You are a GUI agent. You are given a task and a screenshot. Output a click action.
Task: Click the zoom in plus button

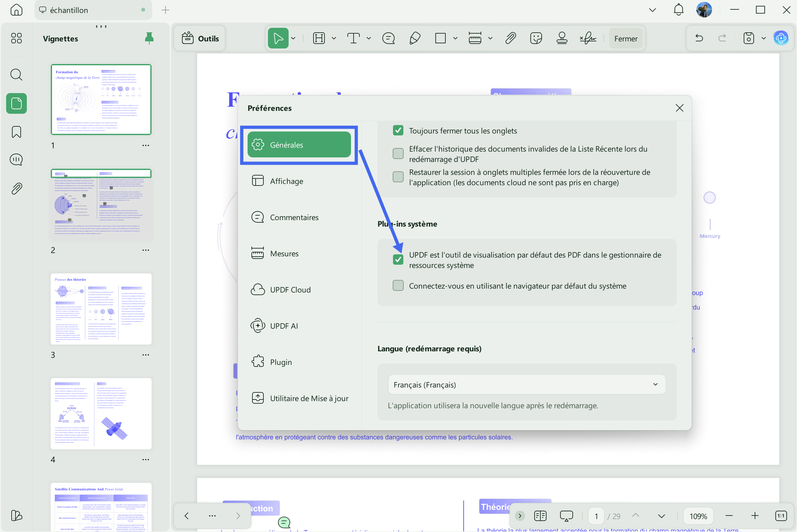coord(755,516)
